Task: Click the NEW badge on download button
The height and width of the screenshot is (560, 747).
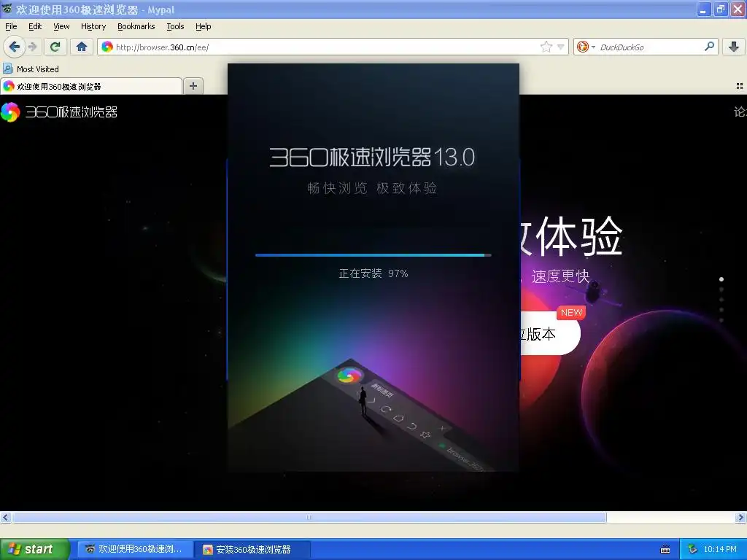Action: coord(571,312)
